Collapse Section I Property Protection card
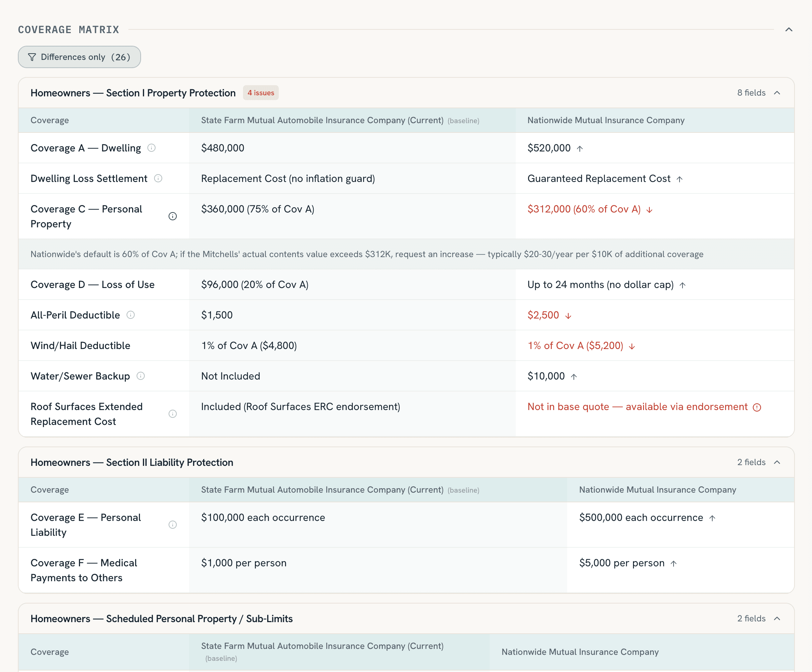This screenshot has width=812, height=672. [x=777, y=93]
